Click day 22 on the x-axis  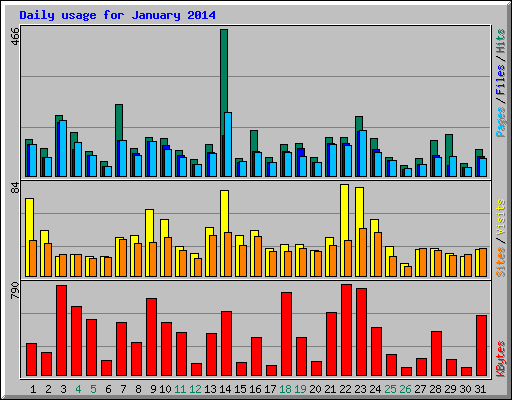click(x=345, y=389)
